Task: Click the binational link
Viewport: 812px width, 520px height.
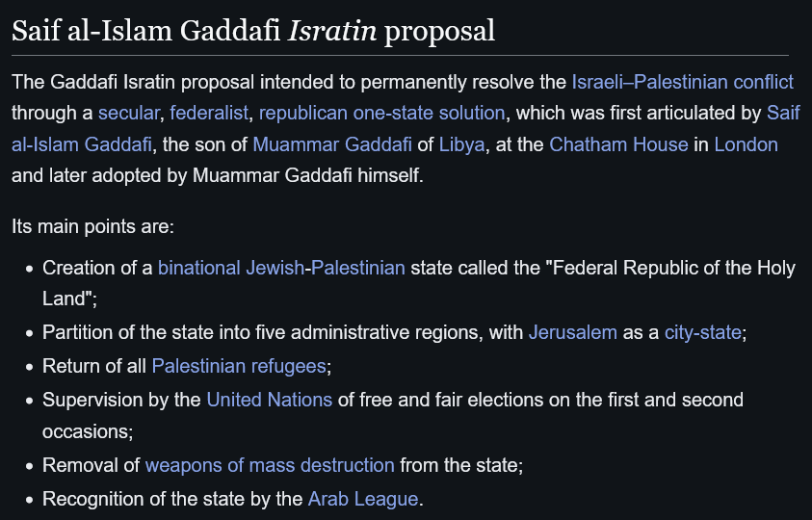Action: point(198,268)
